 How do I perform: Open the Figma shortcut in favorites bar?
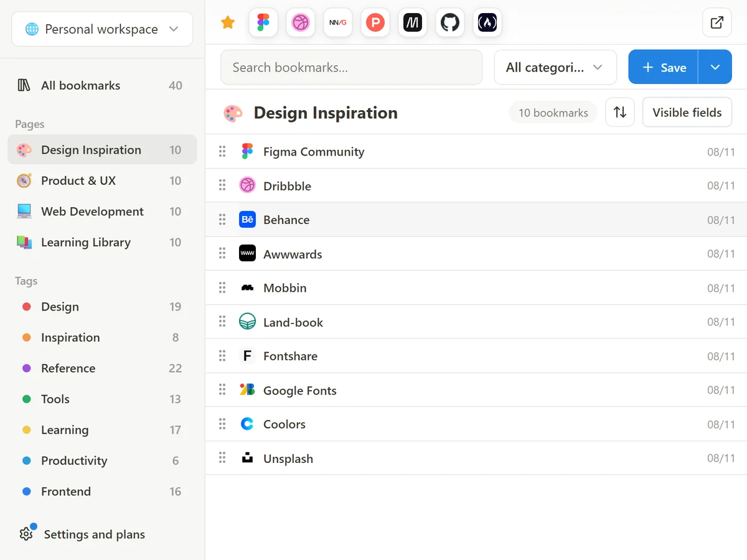pyautogui.click(x=263, y=23)
